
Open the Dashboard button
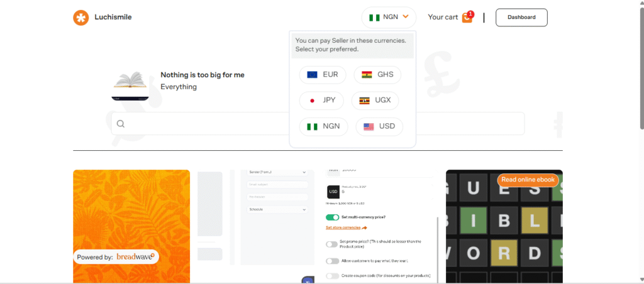click(x=521, y=17)
